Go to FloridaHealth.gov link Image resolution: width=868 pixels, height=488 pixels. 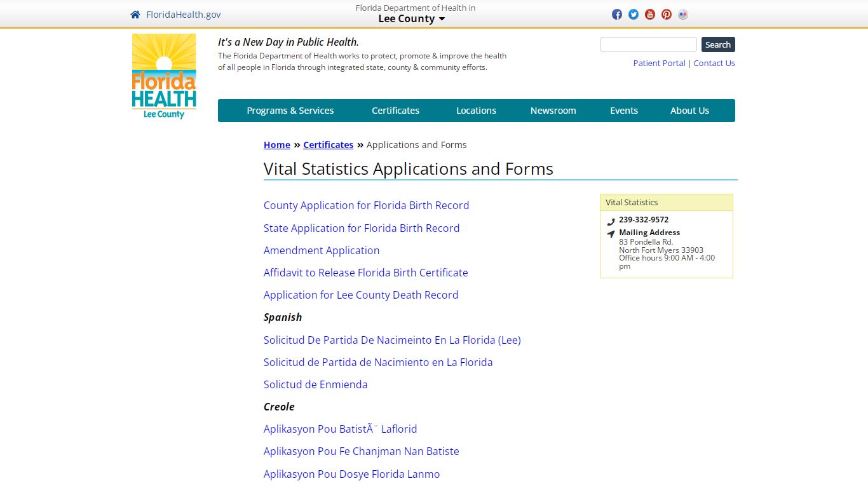pos(184,15)
